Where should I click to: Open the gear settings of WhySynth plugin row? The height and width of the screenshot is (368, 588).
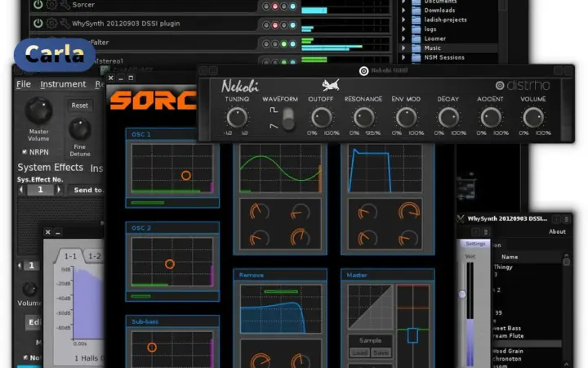51,23
